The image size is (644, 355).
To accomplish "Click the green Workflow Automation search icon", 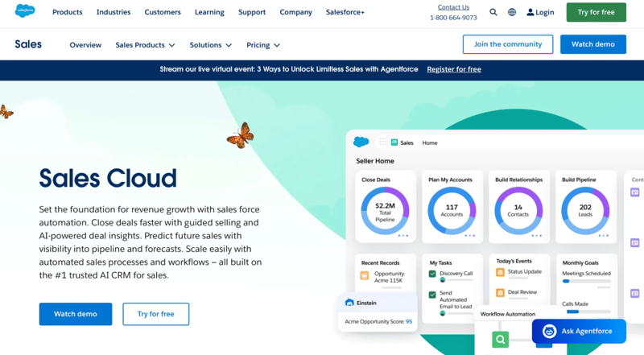I will [500, 340].
